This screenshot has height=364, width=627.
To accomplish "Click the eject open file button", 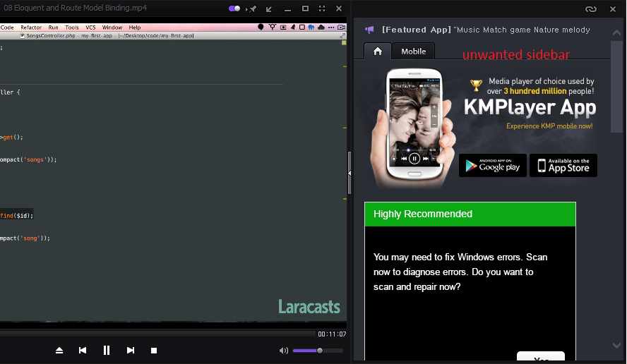I will pyautogui.click(x=59, y=351).
